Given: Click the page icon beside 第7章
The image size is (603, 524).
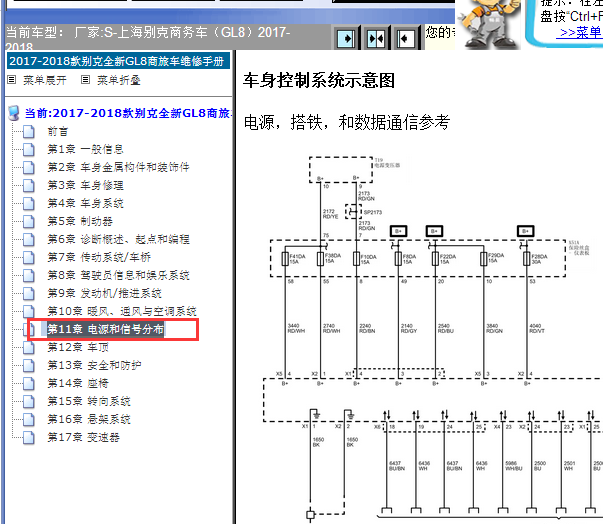Looking at the screenshot, I should [x=28, y=258].
